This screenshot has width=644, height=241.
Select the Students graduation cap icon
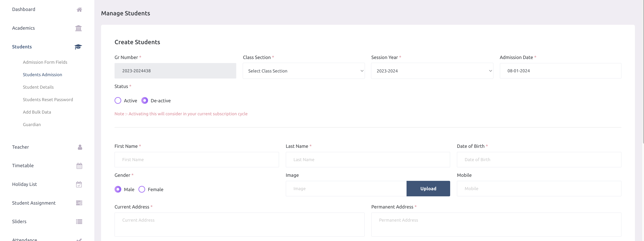click(x=78, y=47)
